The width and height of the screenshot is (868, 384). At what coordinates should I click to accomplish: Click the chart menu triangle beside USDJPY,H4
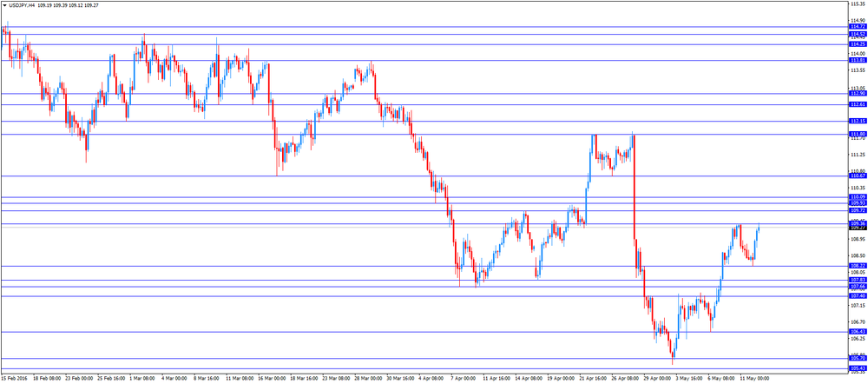pos(5,5)
